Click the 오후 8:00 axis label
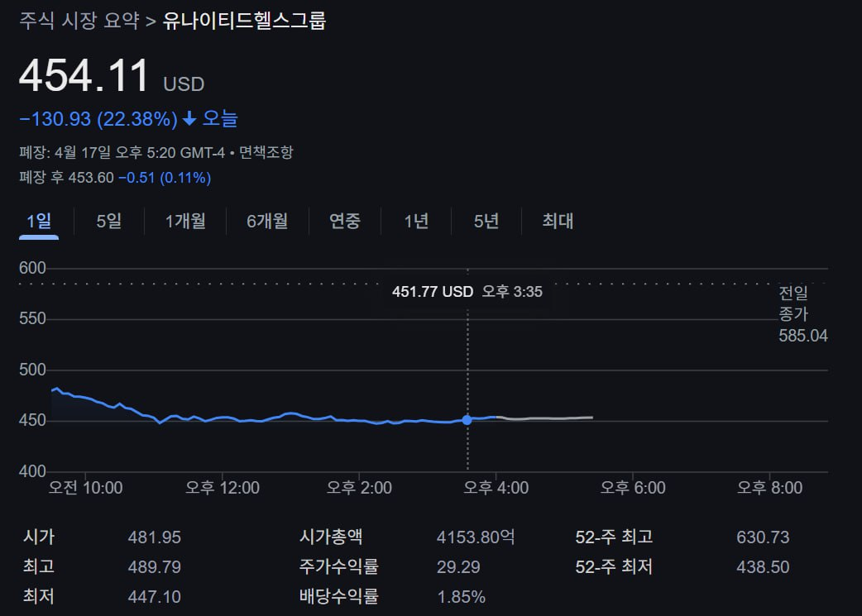Viewport: 862px width, 616px height. coord(769,487)
